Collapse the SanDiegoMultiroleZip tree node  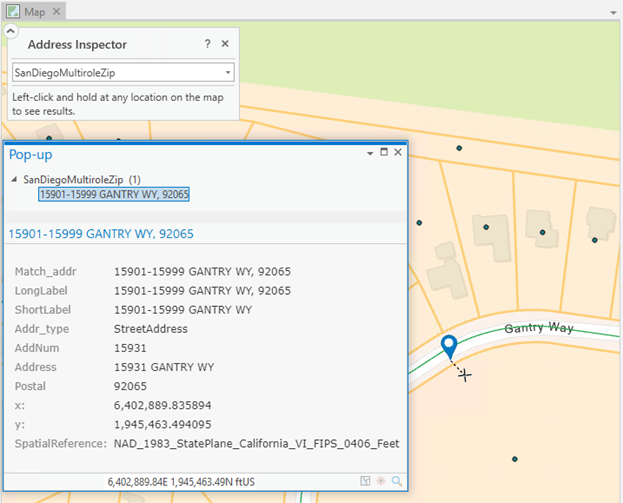point(14,180)
